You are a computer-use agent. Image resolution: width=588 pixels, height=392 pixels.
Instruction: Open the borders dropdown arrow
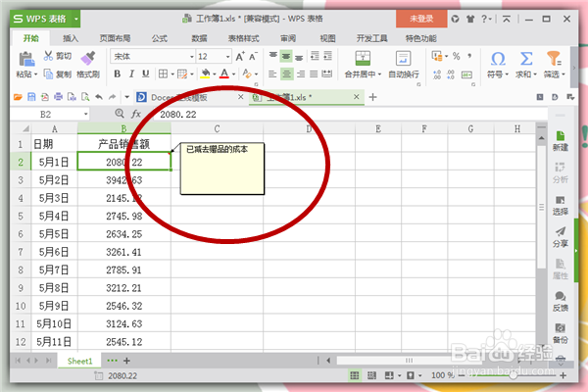pos(172,74)
